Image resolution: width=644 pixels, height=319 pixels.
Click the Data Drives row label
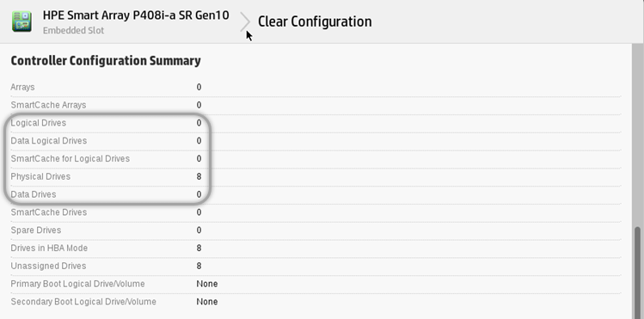[x=34, y=194]
